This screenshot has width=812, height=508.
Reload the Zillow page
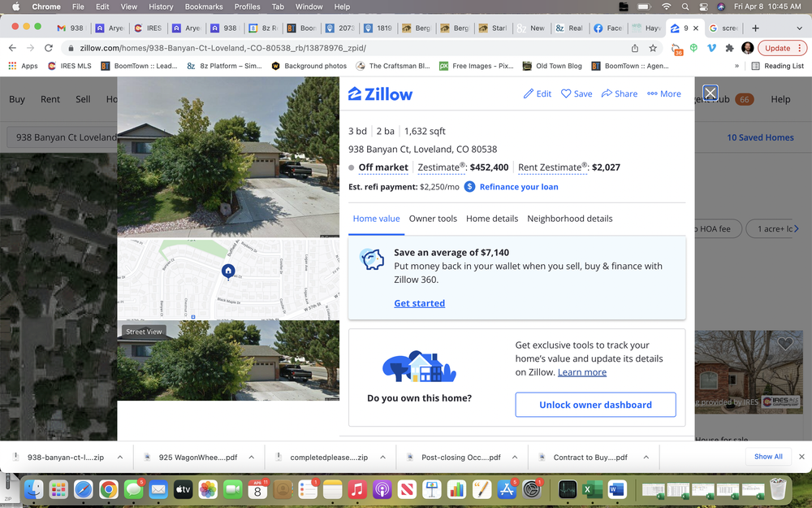pos(49,48)
